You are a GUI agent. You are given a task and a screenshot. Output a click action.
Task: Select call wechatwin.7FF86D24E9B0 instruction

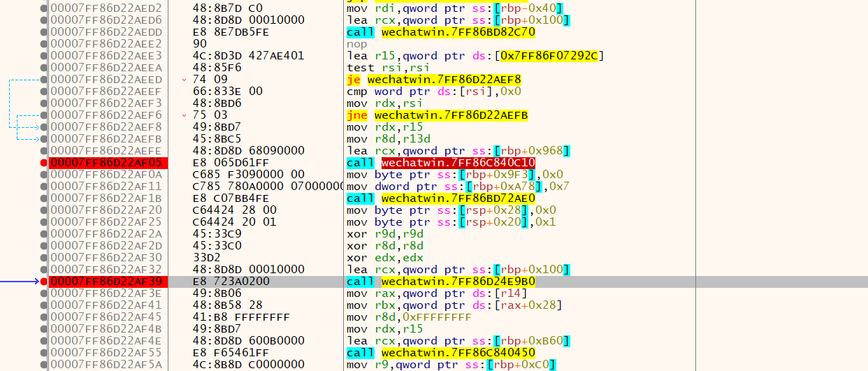pos(440,282)
